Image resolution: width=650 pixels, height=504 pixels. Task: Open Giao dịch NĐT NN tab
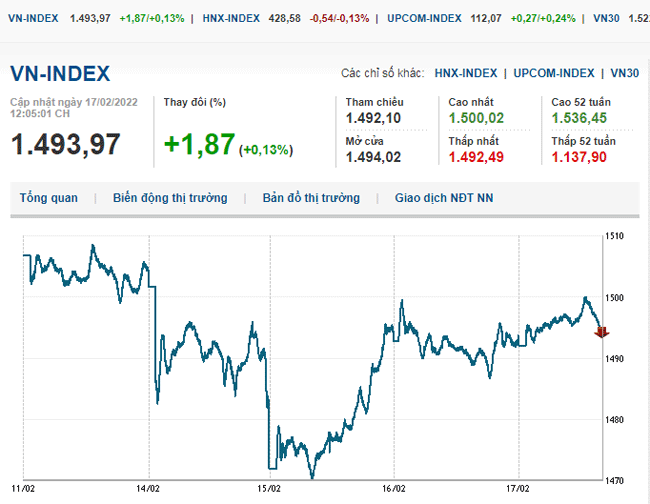(x=443, y=198)
